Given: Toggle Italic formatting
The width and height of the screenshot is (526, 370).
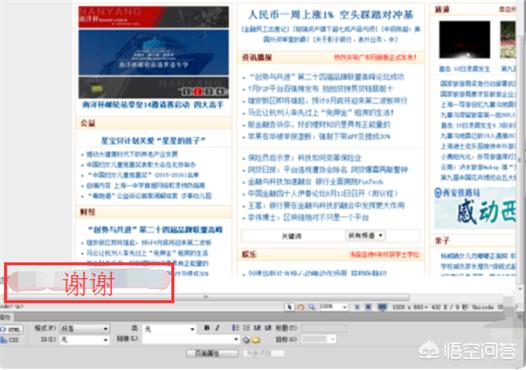Looking at the screenshot, I should (218, 328).
